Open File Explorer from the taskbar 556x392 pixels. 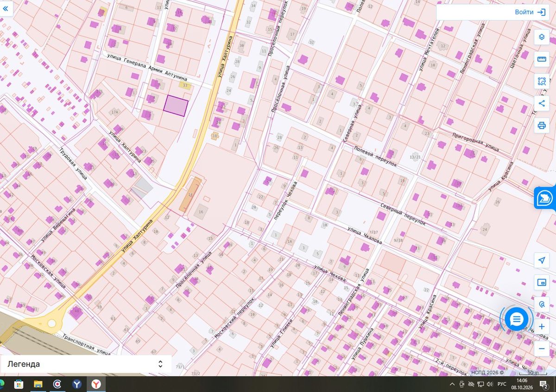point(38,384)
